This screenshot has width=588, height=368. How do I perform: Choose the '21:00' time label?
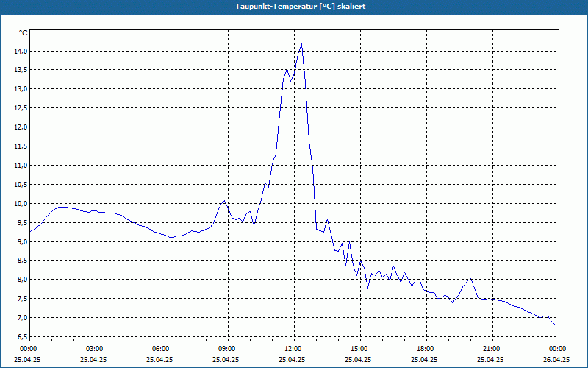490,349
